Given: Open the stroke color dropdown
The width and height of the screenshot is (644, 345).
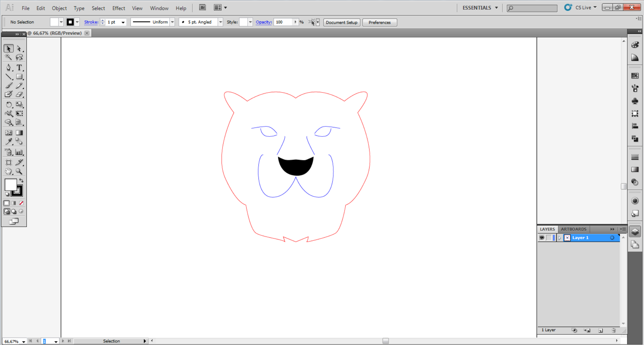Looking at the screenshot, I should 77,22.
